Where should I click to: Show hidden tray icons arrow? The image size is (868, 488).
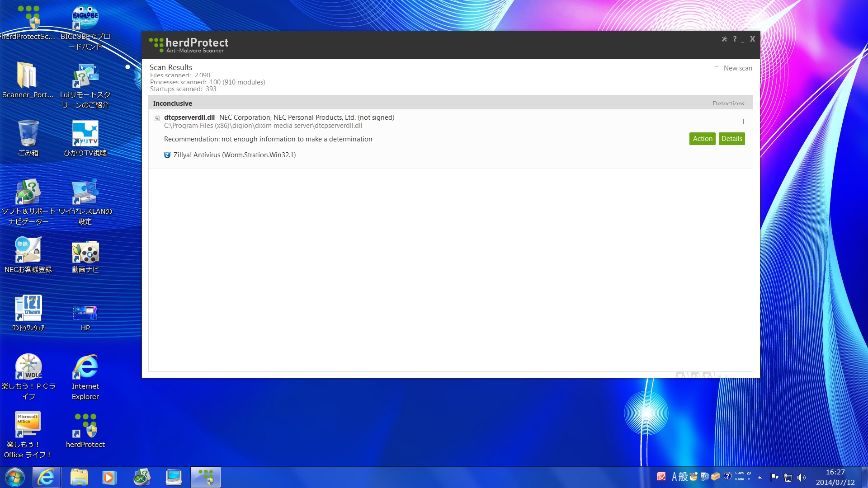tap(759, 477)
